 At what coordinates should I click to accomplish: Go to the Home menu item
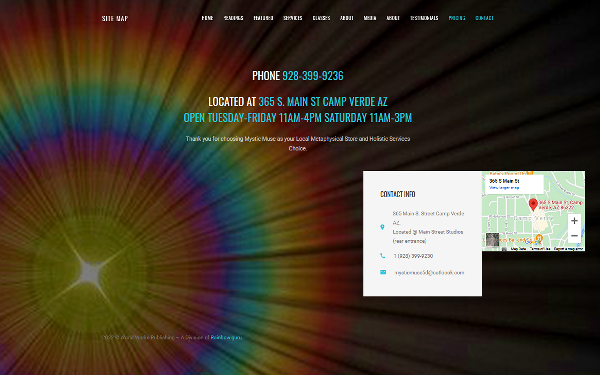coord(207,18)
